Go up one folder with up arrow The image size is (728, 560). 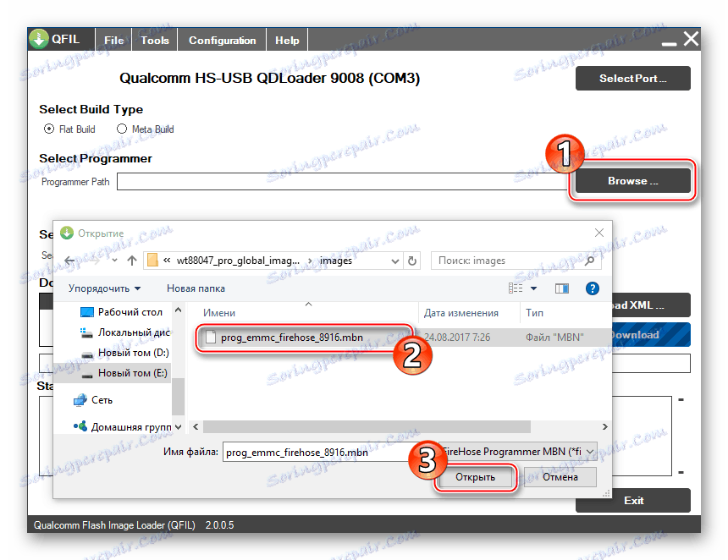coord(132,261)
